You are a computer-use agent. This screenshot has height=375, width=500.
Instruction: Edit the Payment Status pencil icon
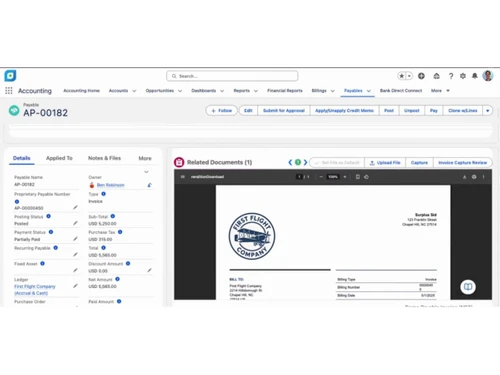(x=75, y=239)
